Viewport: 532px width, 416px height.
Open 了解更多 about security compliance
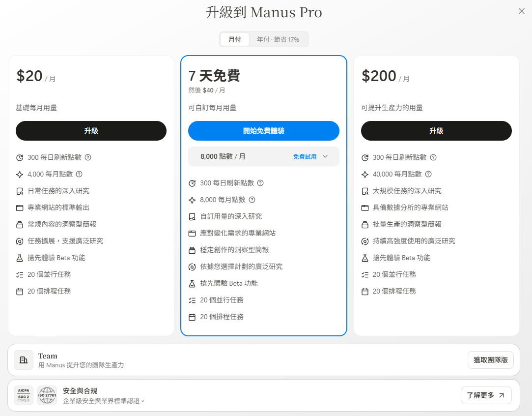click(x=486, y=395)
